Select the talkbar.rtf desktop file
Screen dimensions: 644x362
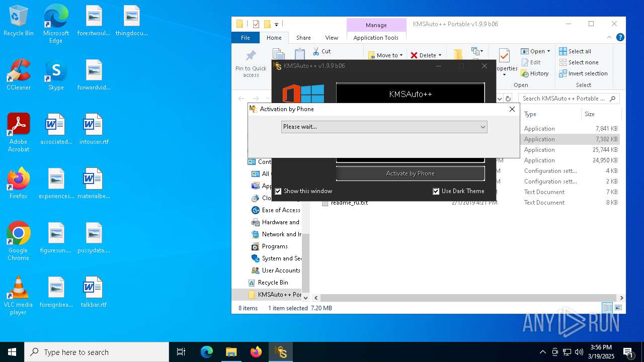tap(94, 293)
